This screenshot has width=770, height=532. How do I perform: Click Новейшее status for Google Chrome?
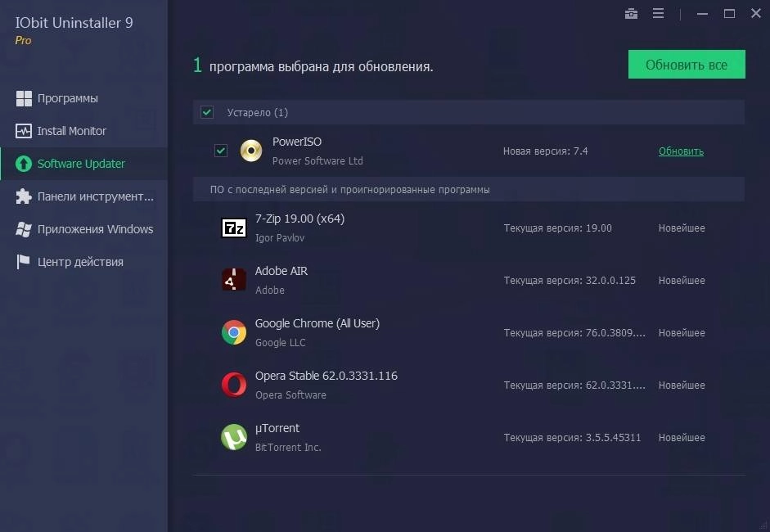click(x=682, y=333)
